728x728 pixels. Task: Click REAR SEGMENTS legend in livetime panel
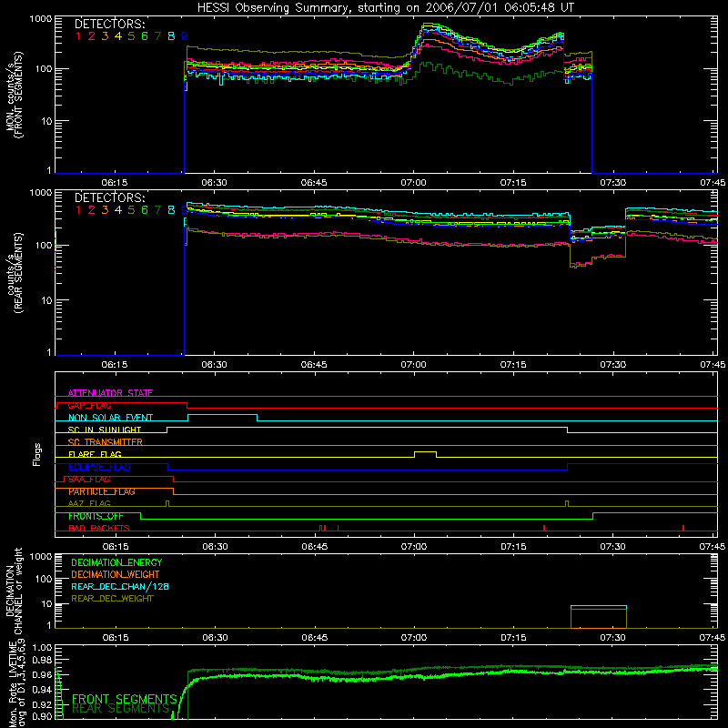tap(121, 709)
